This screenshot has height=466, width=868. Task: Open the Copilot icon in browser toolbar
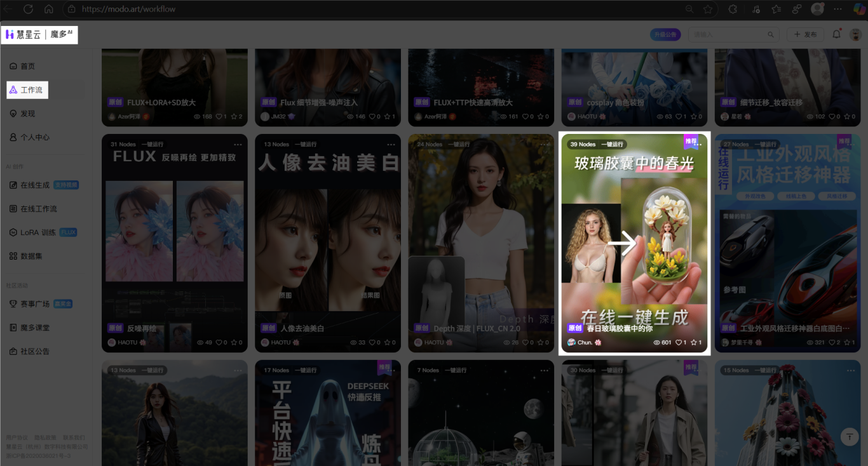858,9
